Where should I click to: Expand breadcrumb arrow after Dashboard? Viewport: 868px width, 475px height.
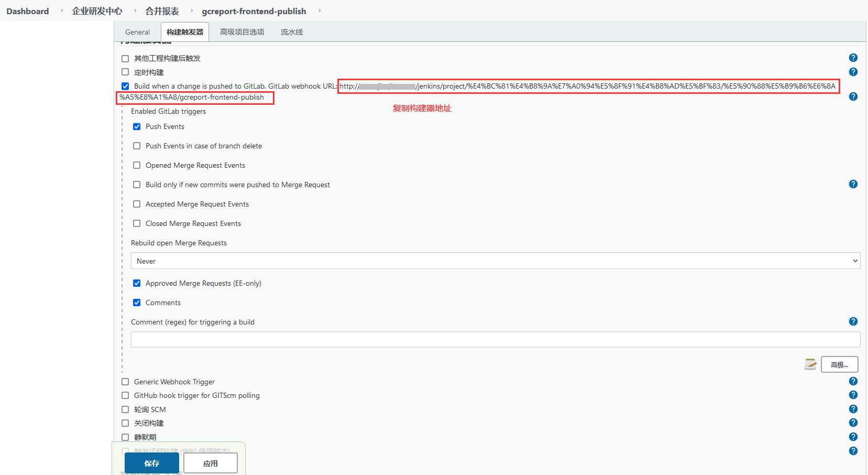click(x=62, y=10)
